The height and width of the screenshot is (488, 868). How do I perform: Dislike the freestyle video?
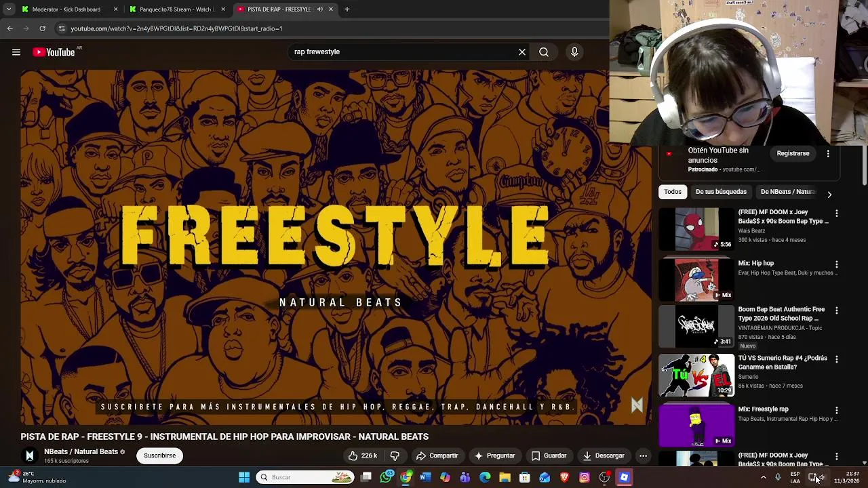395,456
